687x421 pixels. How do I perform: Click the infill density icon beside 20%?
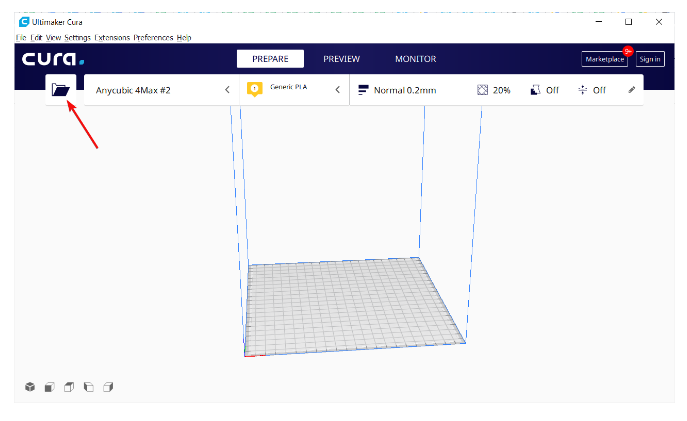coord(482,90)
